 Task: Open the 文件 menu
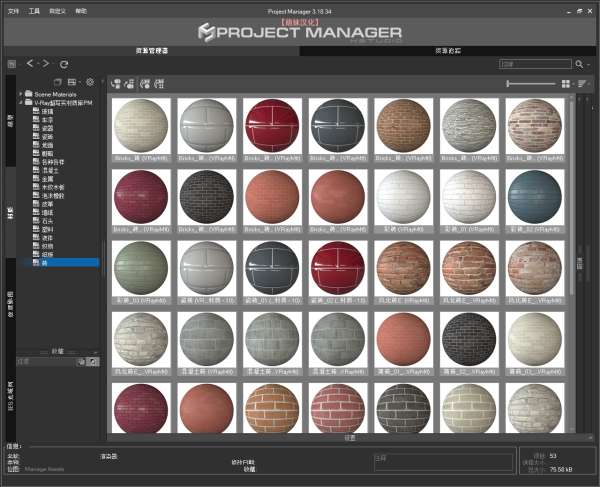13,11
